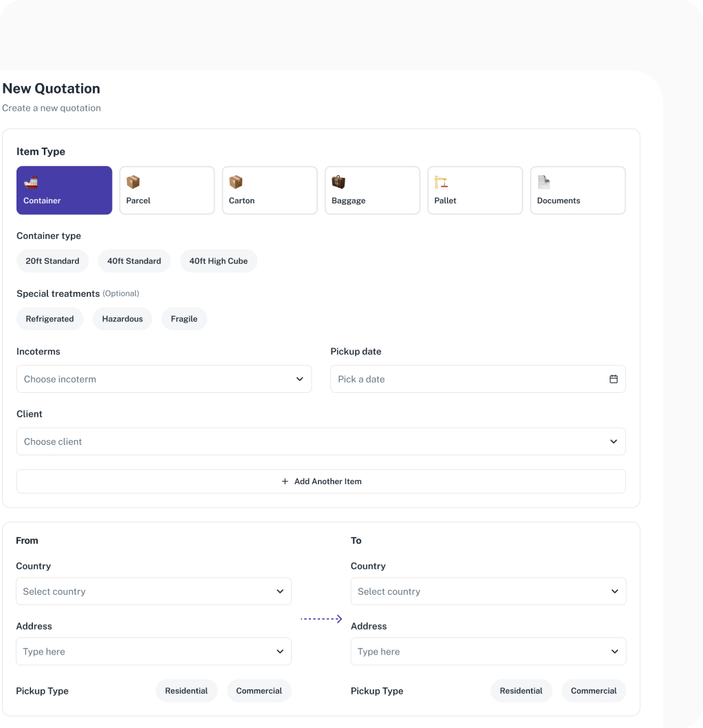Open the calendar icon on Pickup date
Viewport: 703px width, 728px height.
tap(613, 378)
